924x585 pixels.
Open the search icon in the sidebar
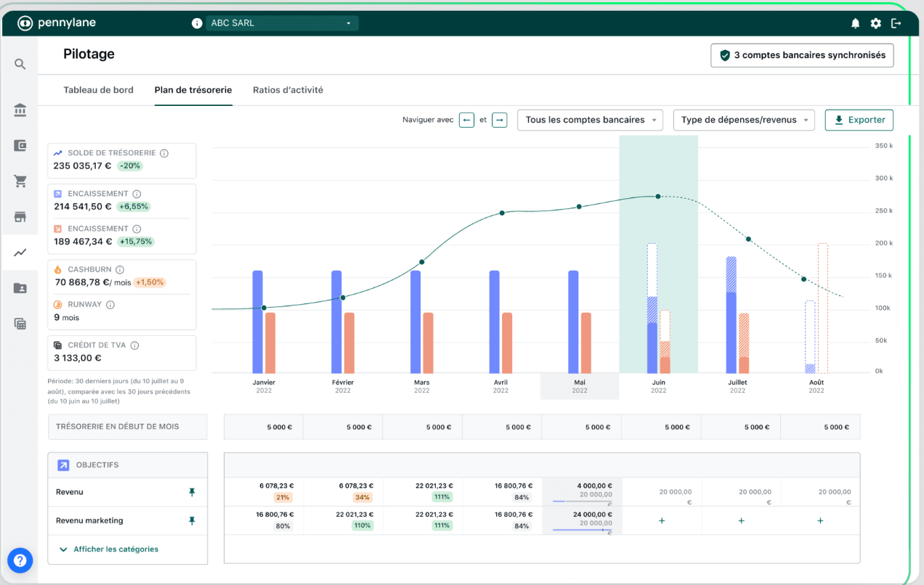click(20, 64)
